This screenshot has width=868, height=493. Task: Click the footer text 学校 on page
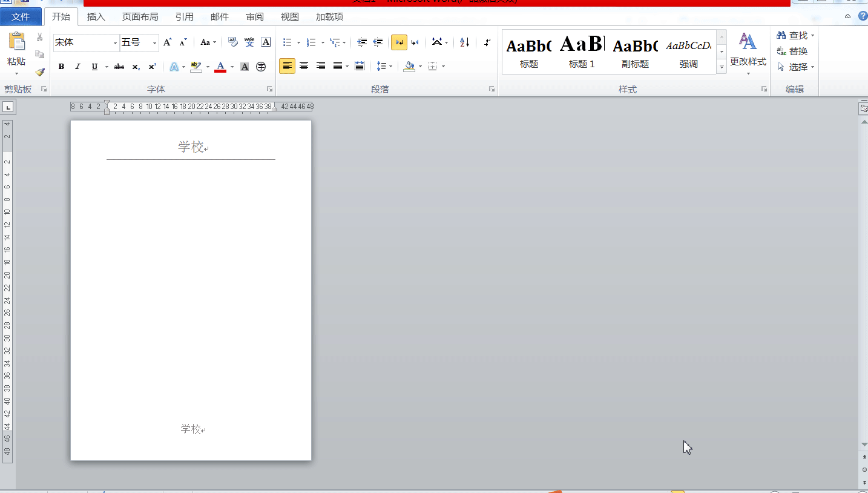[x=191, y=429]
